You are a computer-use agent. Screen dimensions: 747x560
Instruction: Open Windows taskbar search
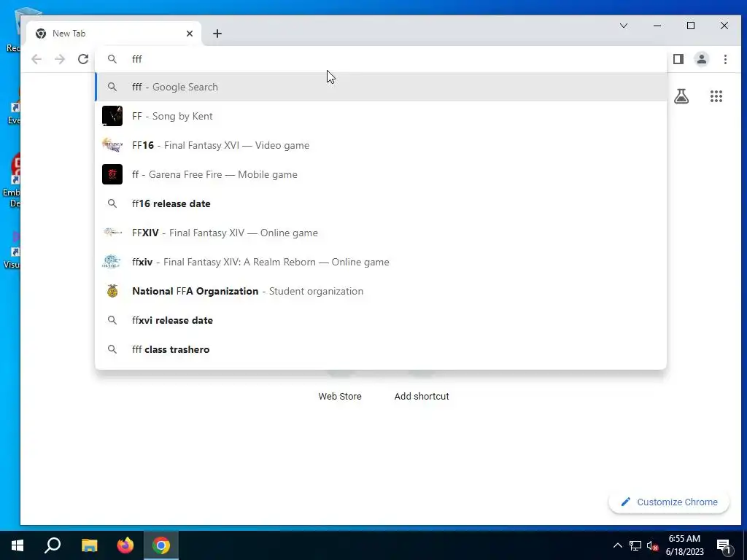53,545
